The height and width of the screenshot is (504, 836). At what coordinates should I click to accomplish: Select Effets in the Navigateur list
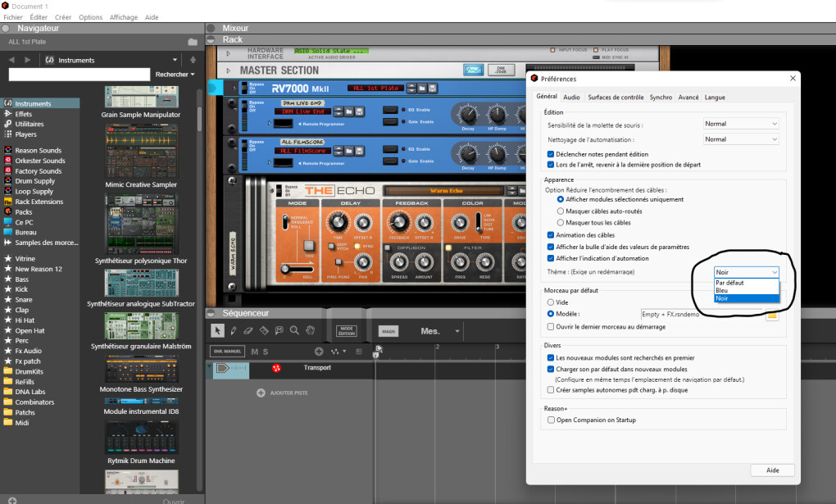24,114
